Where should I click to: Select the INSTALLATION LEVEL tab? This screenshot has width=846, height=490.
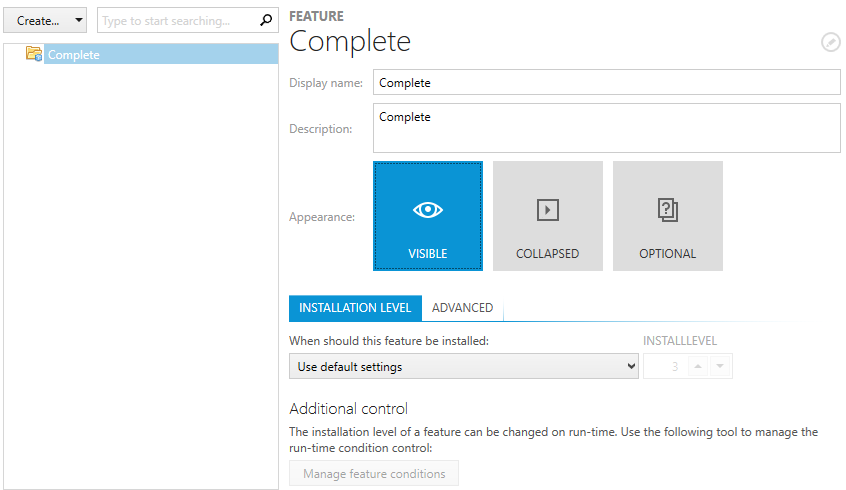pyautogui.click(x=355, y=308)
